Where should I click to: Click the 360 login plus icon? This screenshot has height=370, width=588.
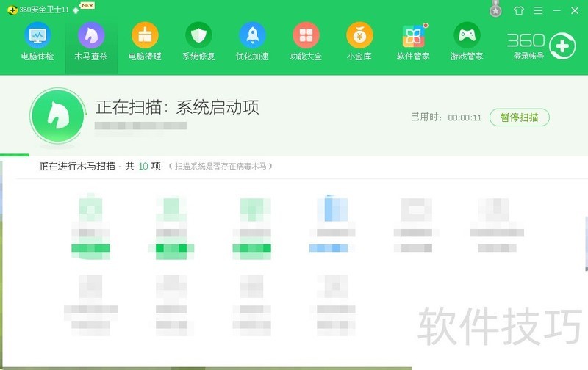[x=562, y=46]
